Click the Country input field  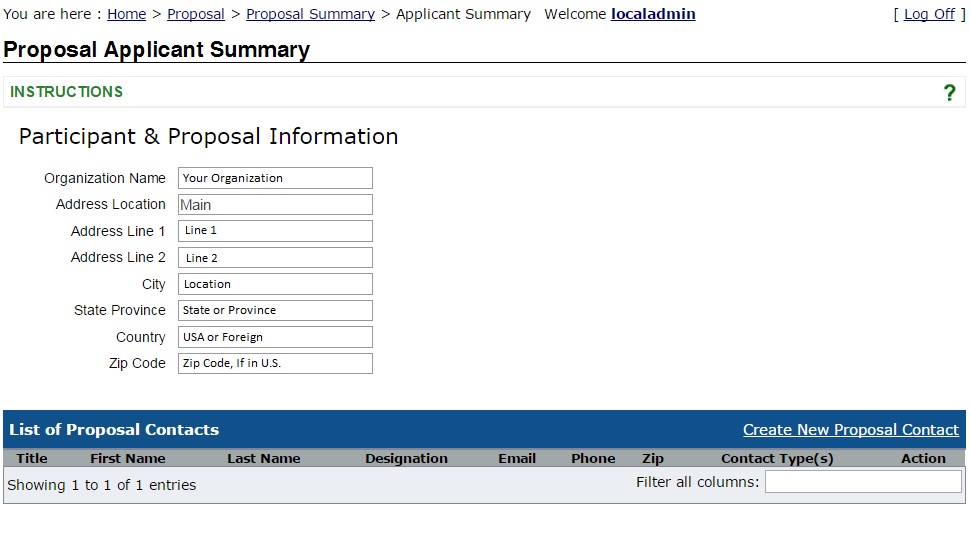(x=275, y=337)
